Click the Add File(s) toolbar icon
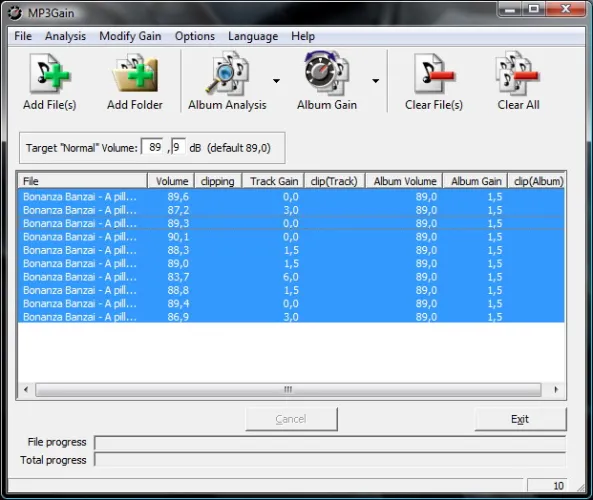The height and width of the screenshot is (500, 593). pos(50,81)
